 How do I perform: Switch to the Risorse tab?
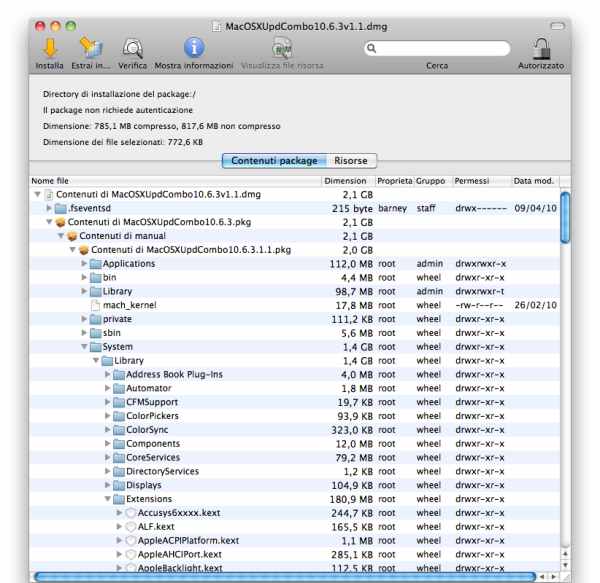(351, 161)
